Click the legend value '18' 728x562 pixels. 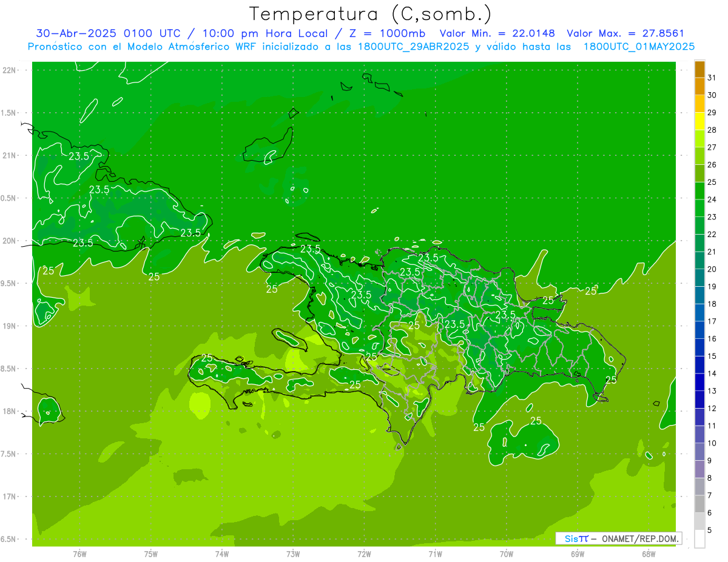pyautogui.click(x=712, y=304)
